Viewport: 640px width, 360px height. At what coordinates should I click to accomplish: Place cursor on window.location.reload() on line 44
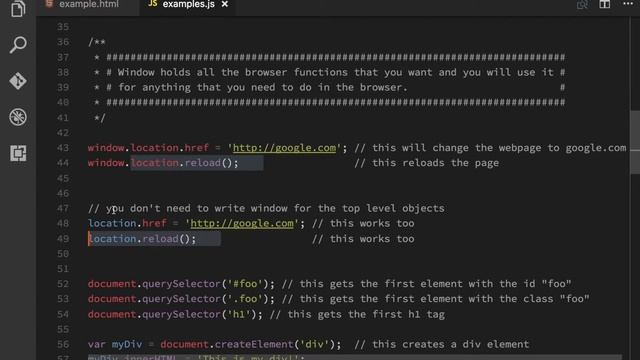163,163
